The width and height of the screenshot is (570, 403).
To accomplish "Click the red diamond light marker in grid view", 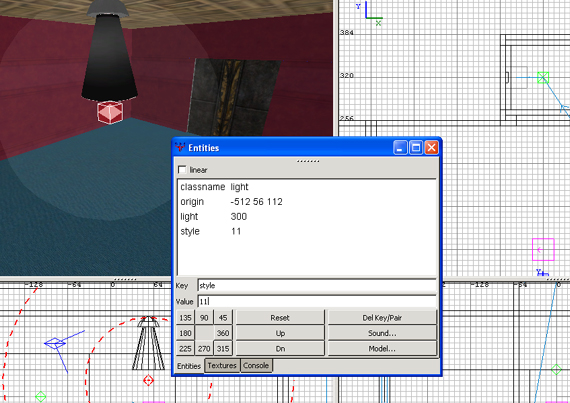I will click(148, 380).
